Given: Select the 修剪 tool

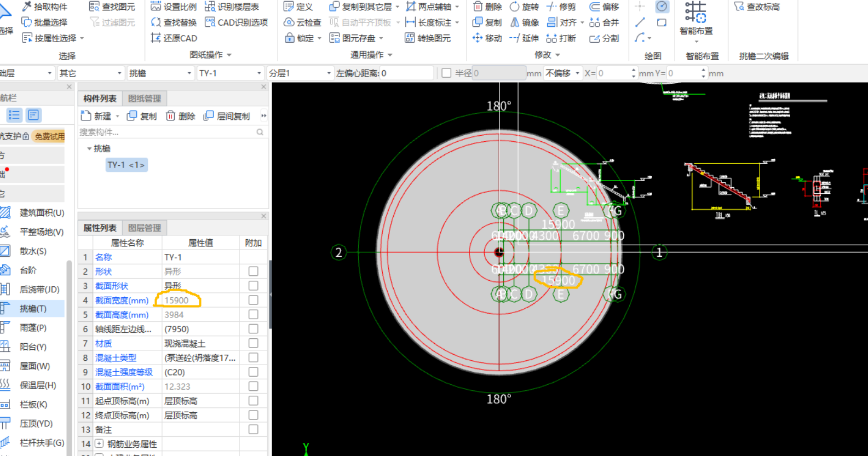Looking at the screenshot, I should 561,7.
